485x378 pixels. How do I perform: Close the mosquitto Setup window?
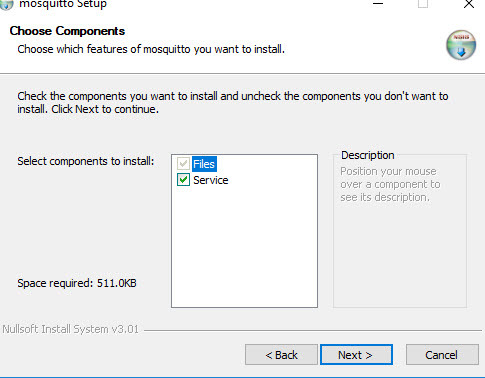(469, 4)
